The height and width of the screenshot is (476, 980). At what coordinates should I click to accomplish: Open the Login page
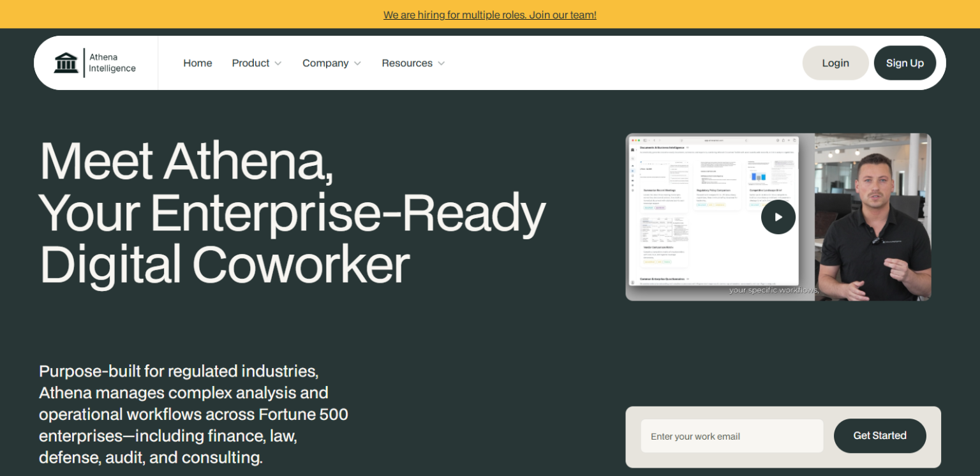click(835, 63)
